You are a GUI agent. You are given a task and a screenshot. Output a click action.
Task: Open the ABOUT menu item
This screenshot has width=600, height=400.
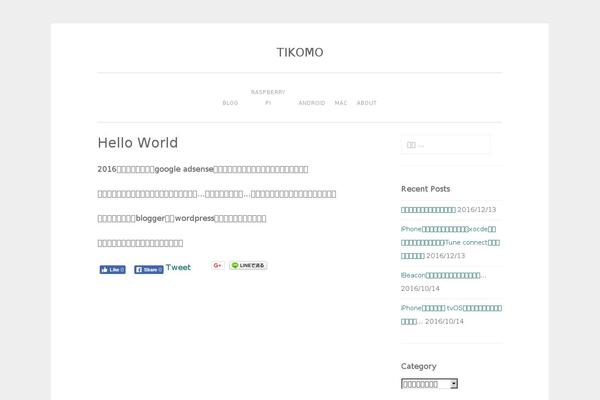pos(367,103)
